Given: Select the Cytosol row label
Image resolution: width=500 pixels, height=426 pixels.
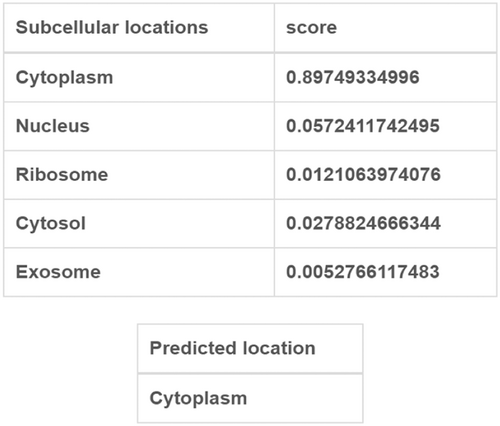Looking at the screenshot, I should 51,224.
